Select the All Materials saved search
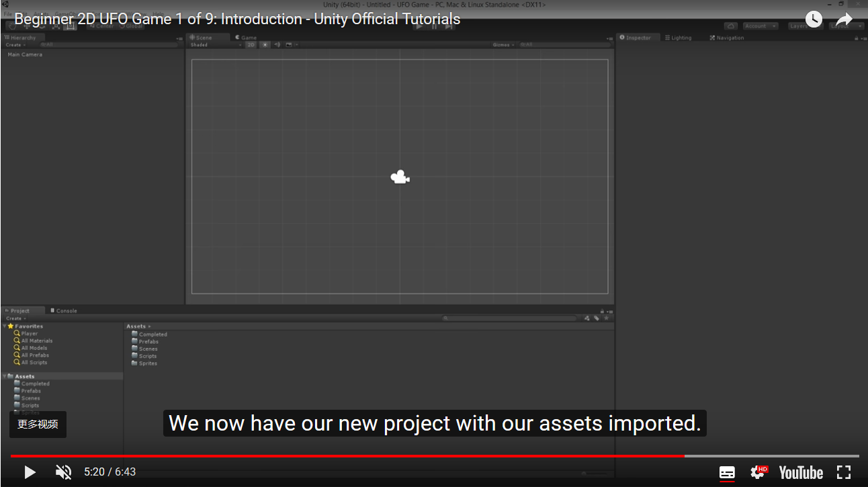The height and width of the screenshot is (487, 868). 33,341
